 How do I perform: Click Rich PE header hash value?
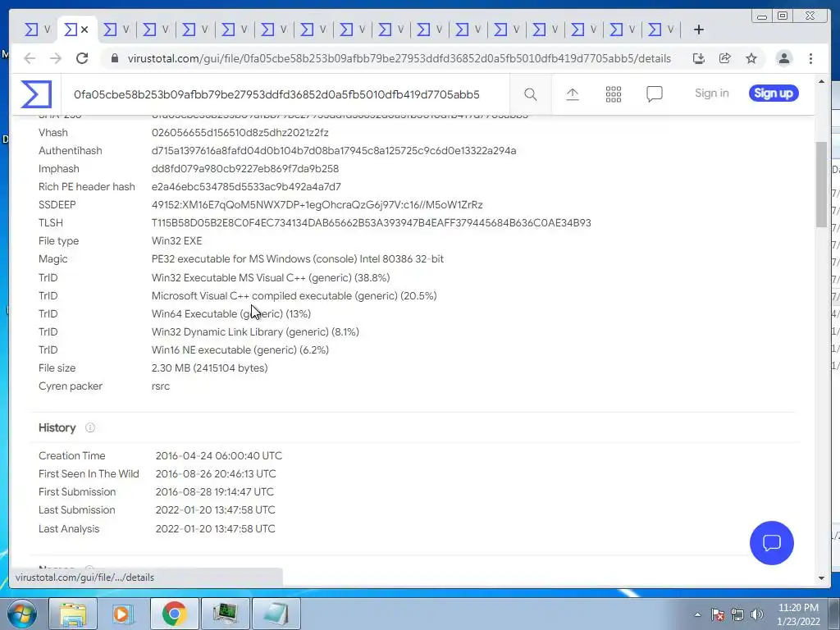tap(246, 186)
